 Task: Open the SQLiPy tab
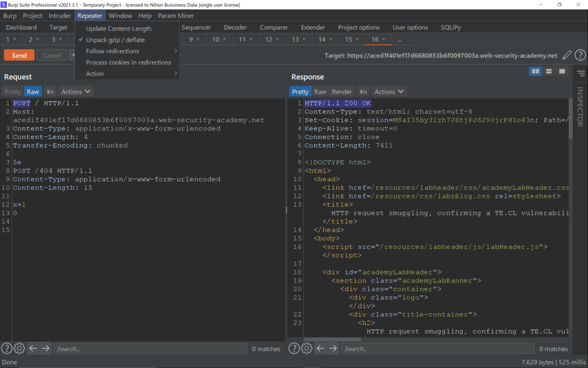(451, 27)
